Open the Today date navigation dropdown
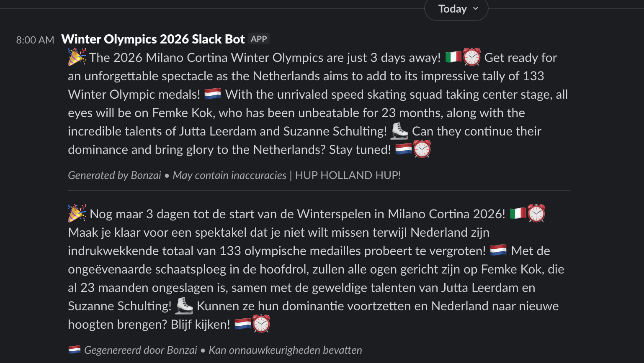This screenshot has width=644, height=363. coord(456,9)
